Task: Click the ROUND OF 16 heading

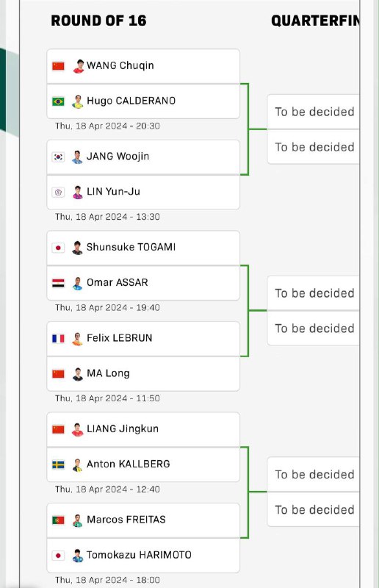Action: 98,21
